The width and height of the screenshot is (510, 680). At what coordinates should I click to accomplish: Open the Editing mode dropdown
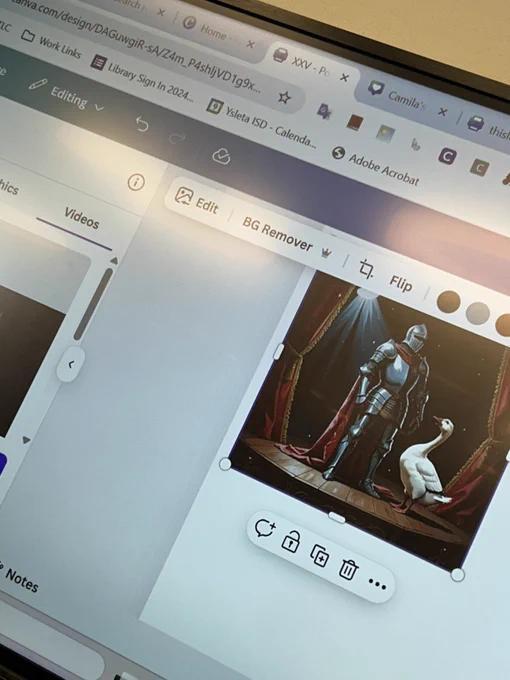coord(67,95)
